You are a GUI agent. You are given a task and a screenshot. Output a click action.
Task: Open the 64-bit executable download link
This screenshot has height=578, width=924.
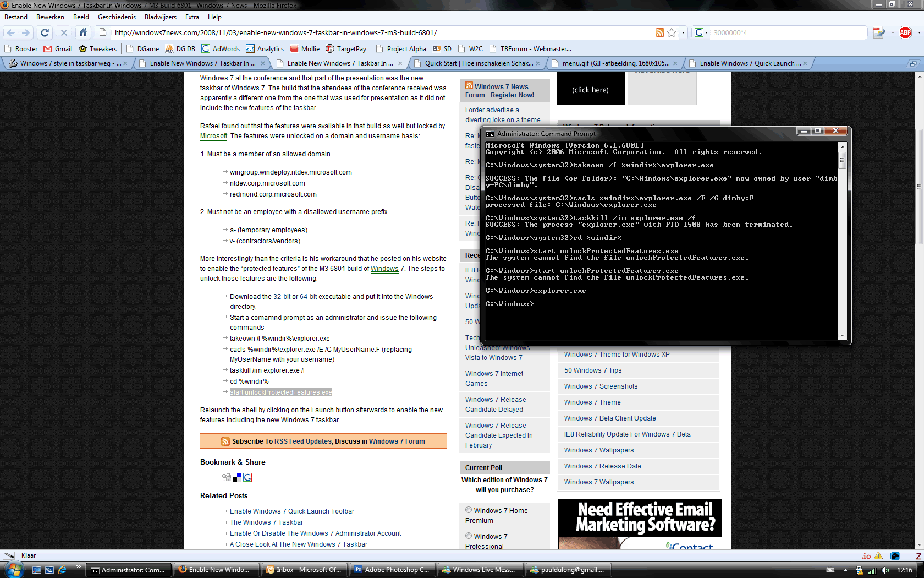(x=308, y=297)
